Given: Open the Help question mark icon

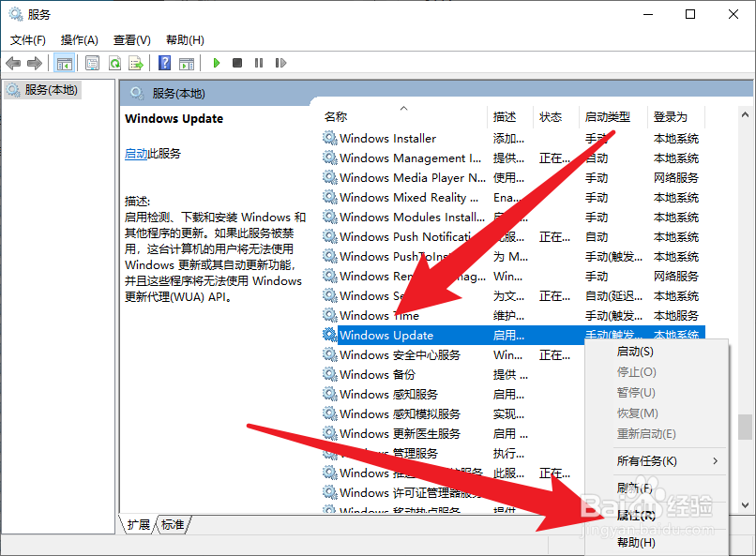Looking at the screenshot, I should (x=165, y=63).
